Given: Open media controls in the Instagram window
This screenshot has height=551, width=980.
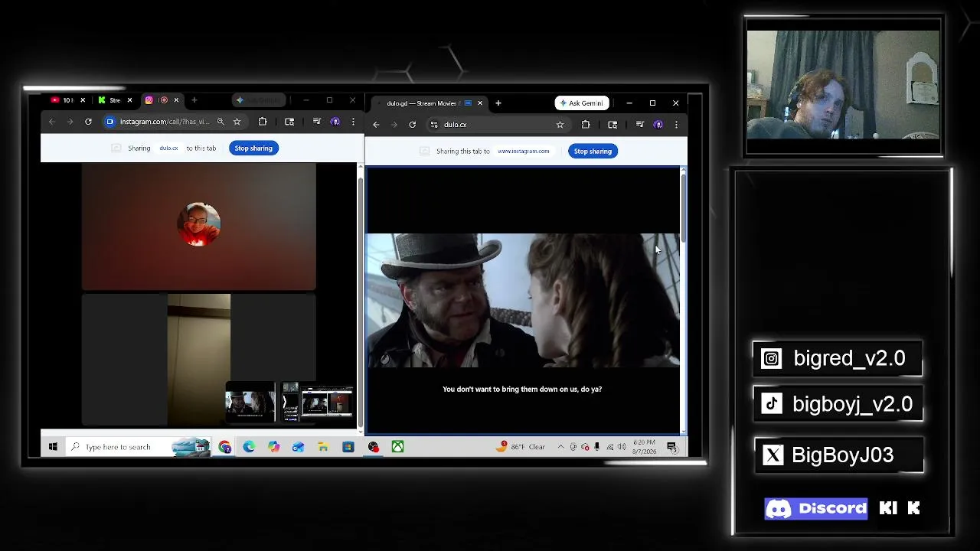Looking at the screenshot, I should point(317,122).
